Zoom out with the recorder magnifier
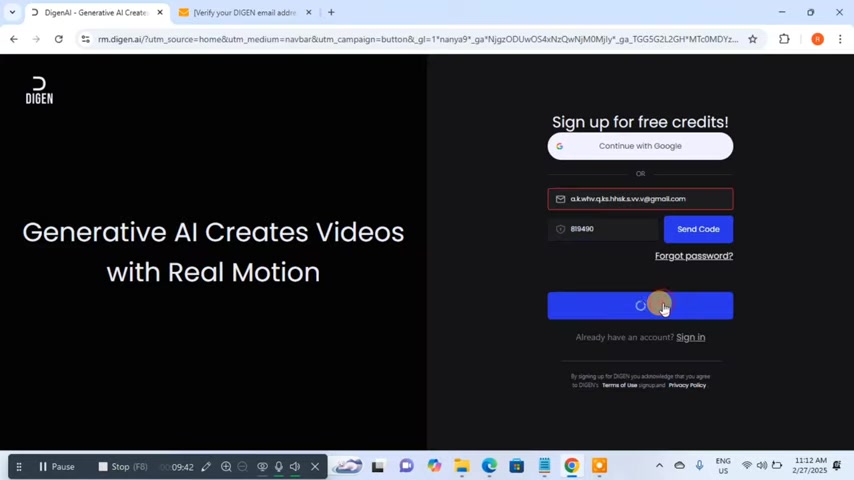 243,467
